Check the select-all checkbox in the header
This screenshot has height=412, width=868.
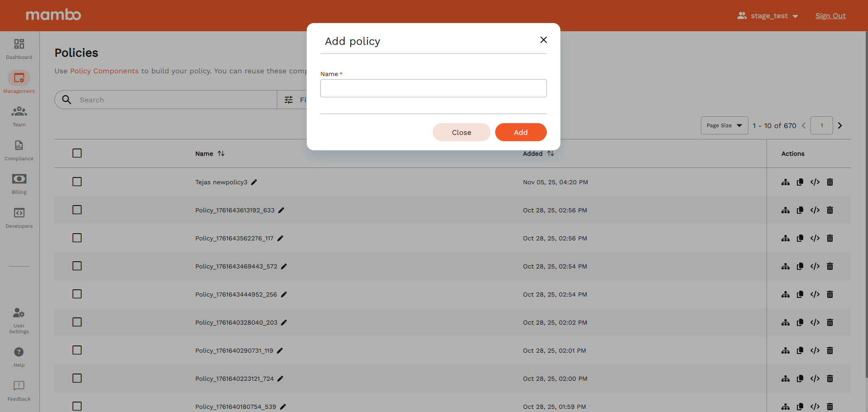77,153
